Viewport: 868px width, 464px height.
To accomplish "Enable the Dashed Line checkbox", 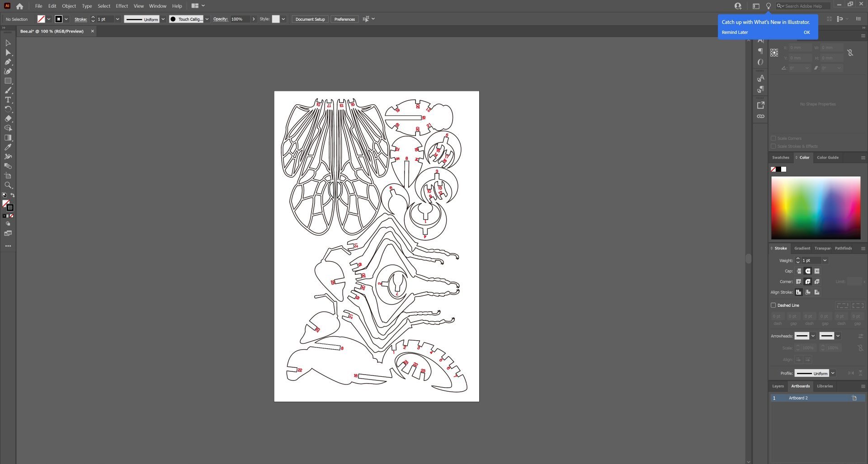I will coord(773,305).
